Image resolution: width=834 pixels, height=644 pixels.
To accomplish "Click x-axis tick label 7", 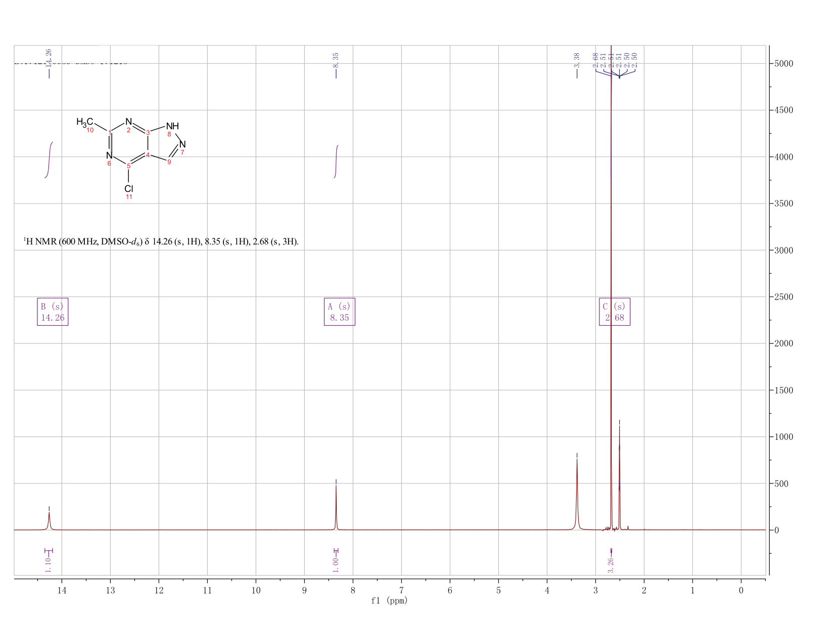I will 401,590.
